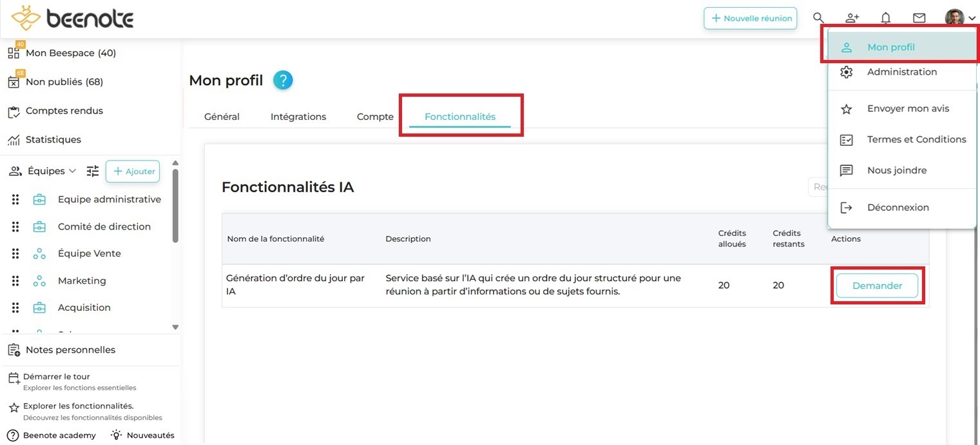
Task: Open the invite user icon
Action: [x=852, y=18]
